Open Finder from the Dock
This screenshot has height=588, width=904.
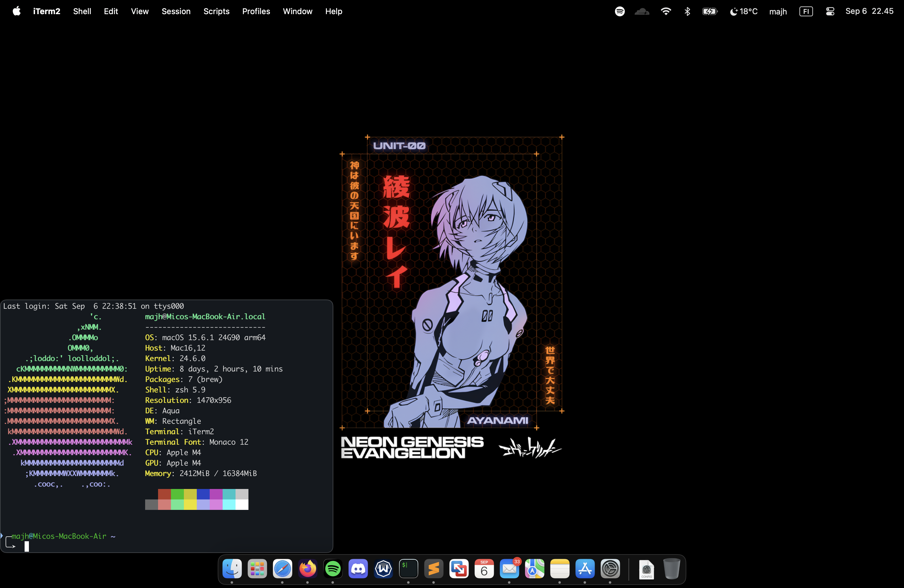[232, 569]
